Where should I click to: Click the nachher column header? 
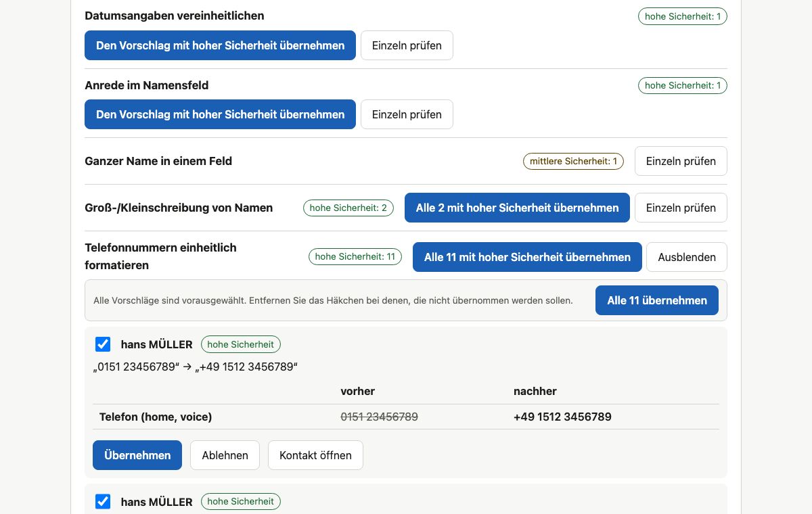tap(535, 391)
